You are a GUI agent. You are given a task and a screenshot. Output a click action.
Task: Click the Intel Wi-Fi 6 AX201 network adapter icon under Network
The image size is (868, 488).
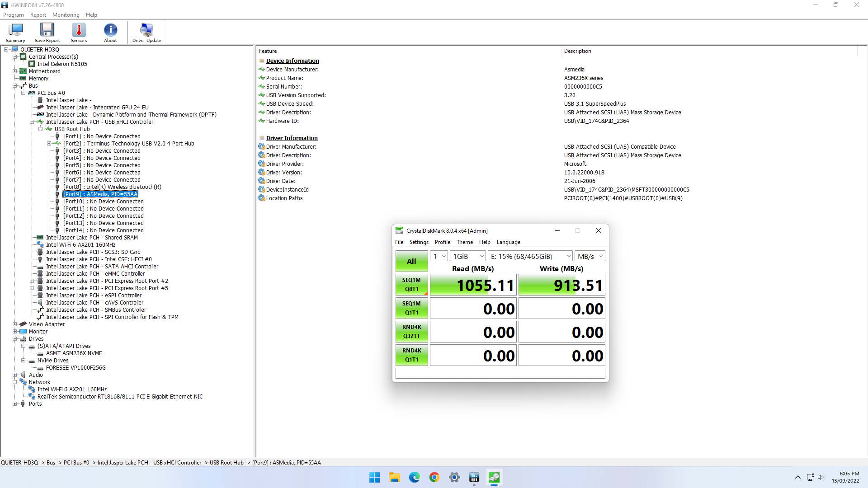pyautogui.click(x=32, y=389)
